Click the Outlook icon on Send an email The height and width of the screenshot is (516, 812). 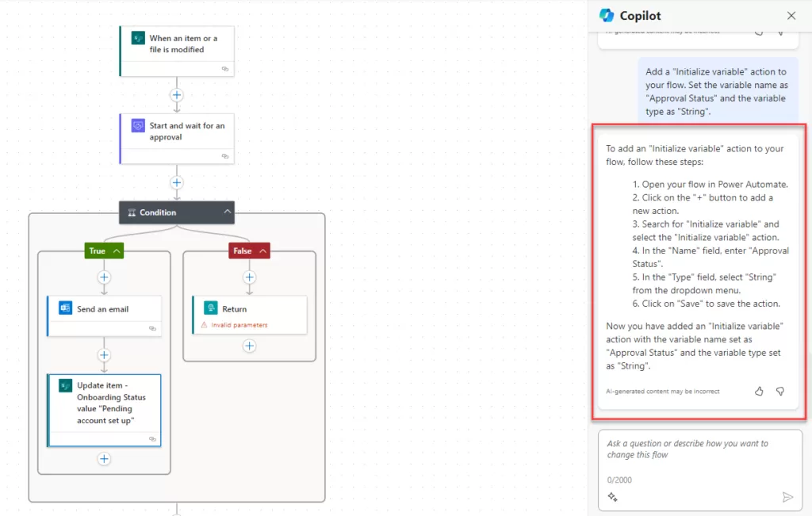pos(65,309)
